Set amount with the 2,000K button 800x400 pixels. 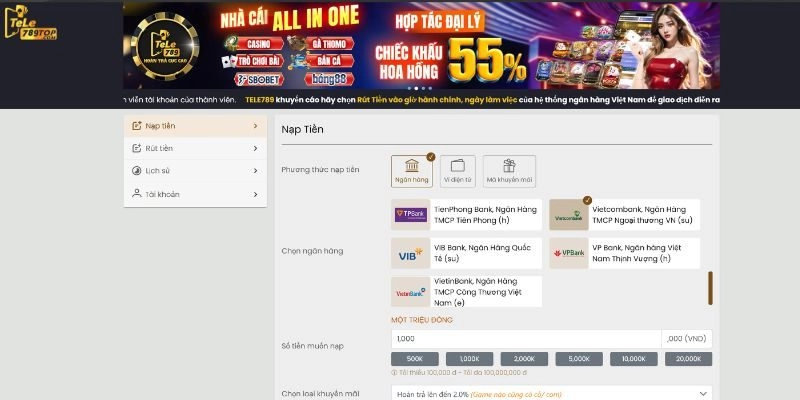(524, 359)
